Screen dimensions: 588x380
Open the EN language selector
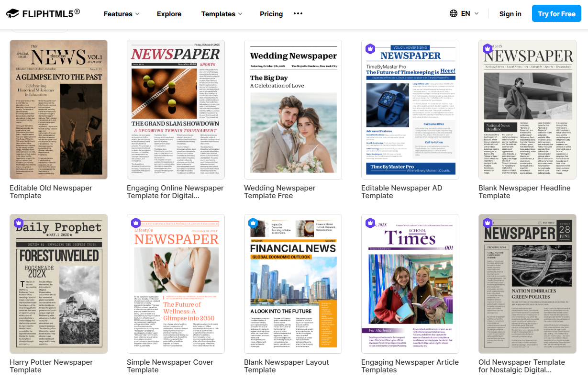[470, 13]
